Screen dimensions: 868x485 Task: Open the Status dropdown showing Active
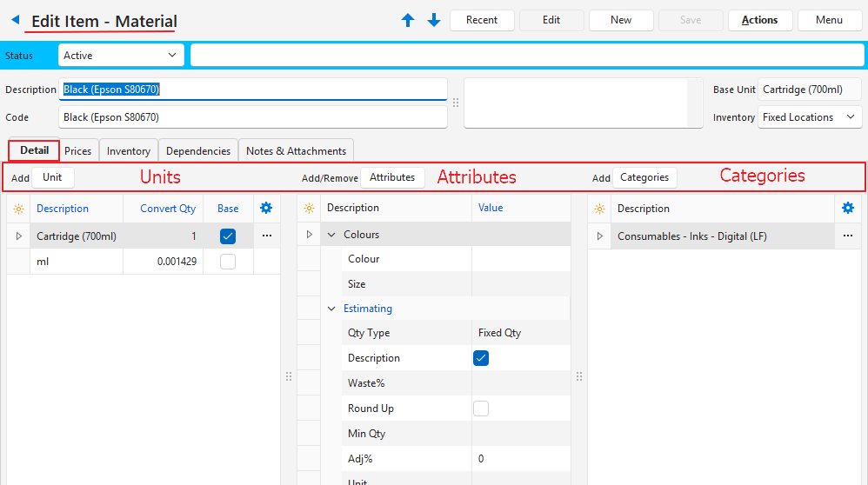pos(122,56)
